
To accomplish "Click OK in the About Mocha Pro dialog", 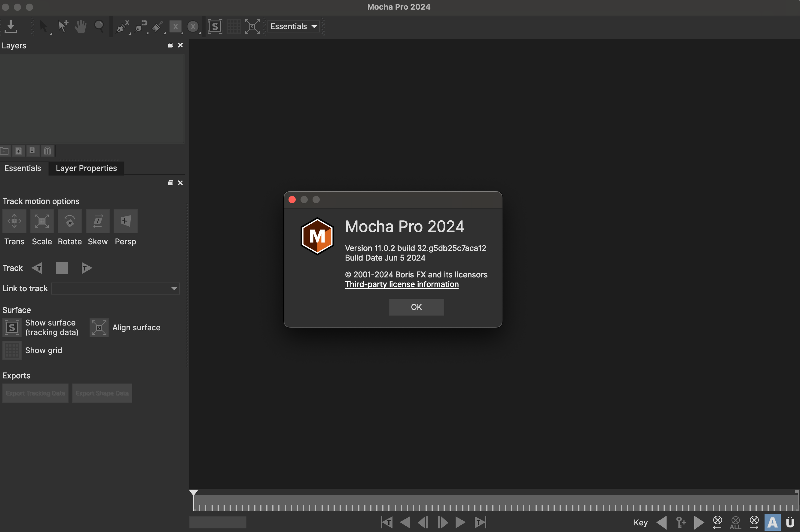I will [416, 307].
